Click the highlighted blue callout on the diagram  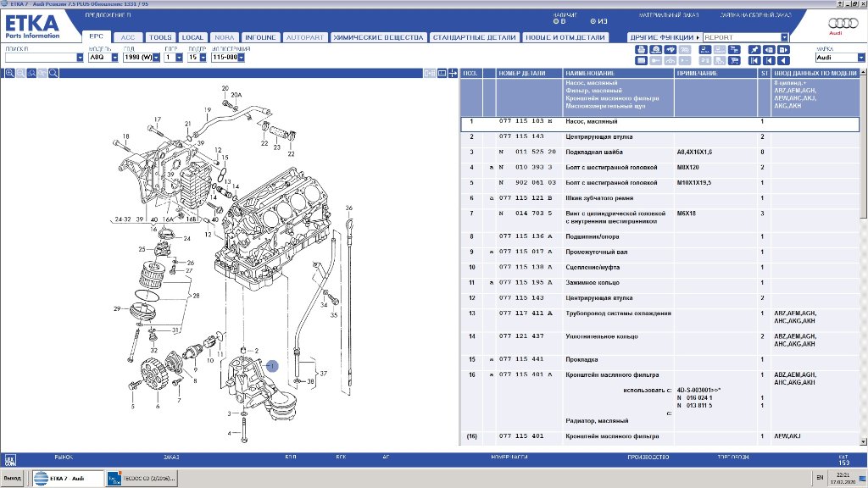click(x=272, y=365)
